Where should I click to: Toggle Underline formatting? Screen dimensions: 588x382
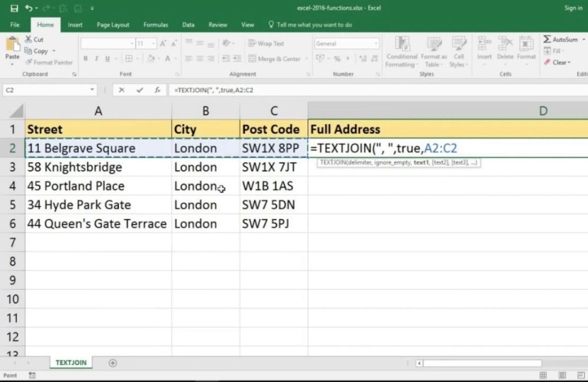[108, 59]
